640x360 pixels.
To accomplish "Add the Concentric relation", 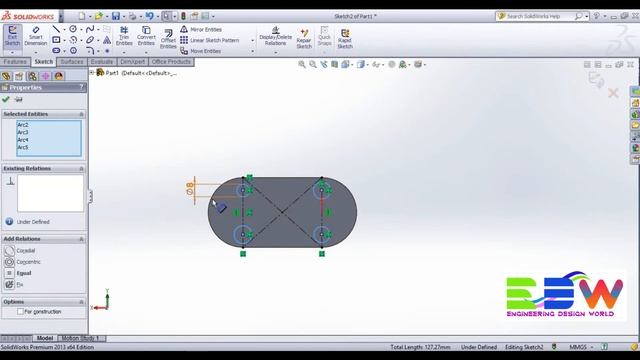I will (22, 262).
